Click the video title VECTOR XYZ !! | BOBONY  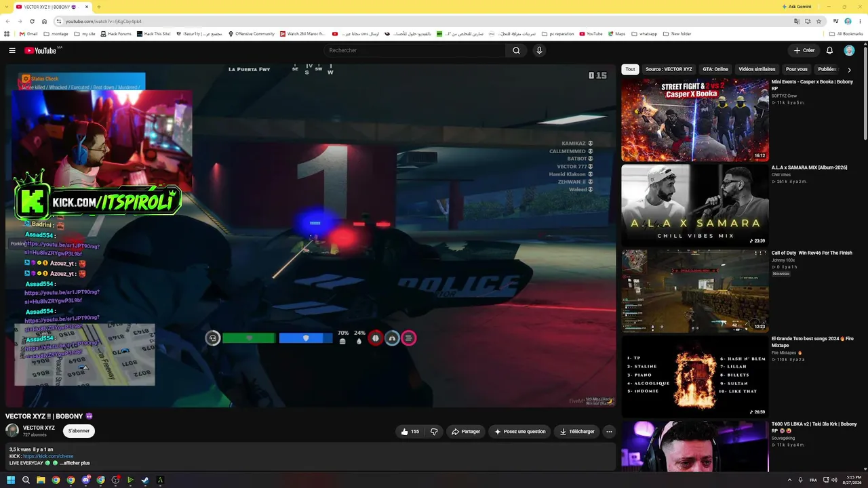click(x=49, y=416)
